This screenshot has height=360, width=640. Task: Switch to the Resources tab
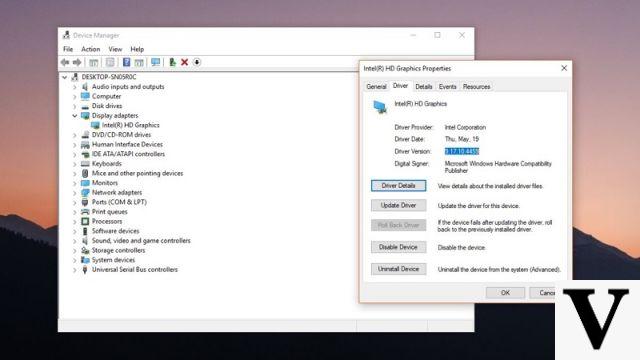[x=476, y=87]
